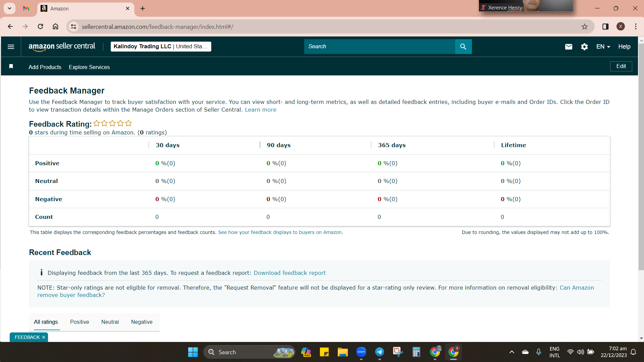
Task: Click the Windows taskbar search box
Action: point(249,352)
